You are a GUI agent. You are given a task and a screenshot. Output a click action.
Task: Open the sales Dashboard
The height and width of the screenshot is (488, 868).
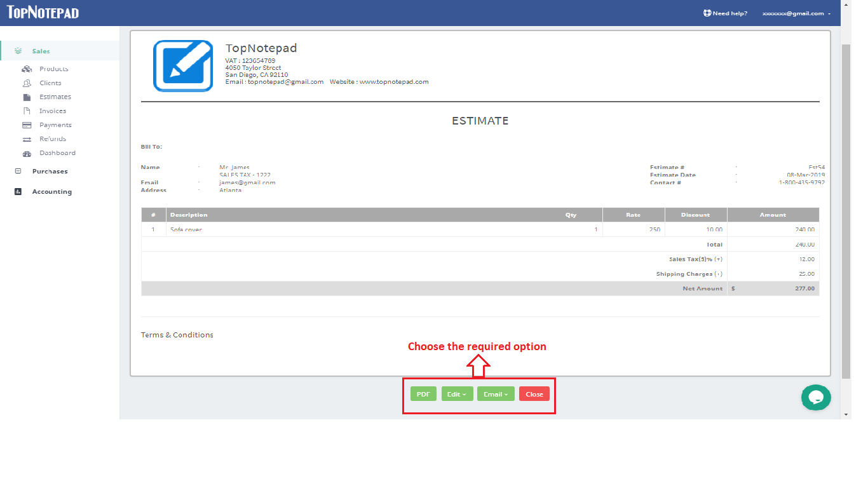57,153
